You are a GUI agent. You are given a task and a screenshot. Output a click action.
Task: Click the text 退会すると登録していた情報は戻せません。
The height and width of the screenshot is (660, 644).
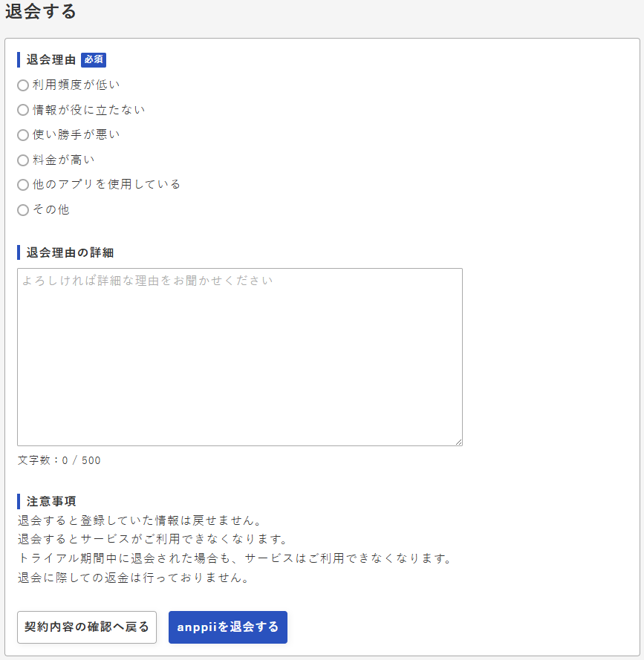click(x=140, y=520)
